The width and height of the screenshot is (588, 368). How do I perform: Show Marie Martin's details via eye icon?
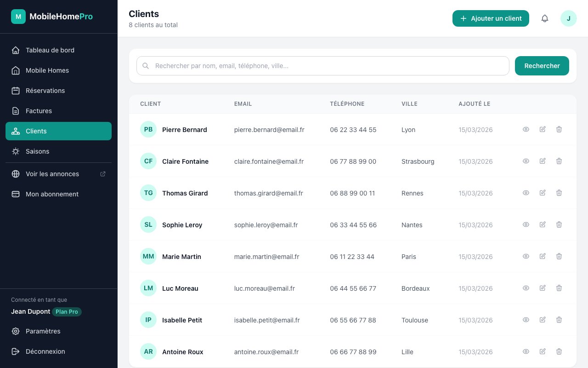click(x=526, y=257)
